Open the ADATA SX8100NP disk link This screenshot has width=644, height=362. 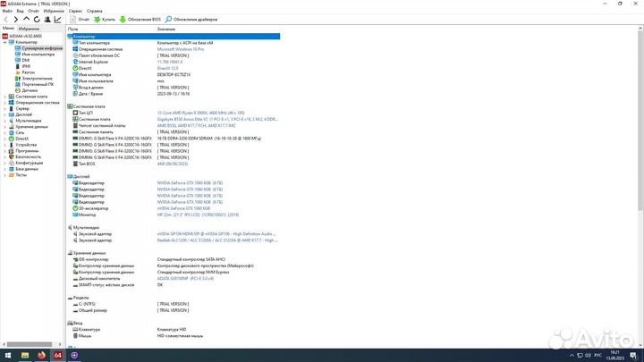pyautogui.click(x=185, y=278)
